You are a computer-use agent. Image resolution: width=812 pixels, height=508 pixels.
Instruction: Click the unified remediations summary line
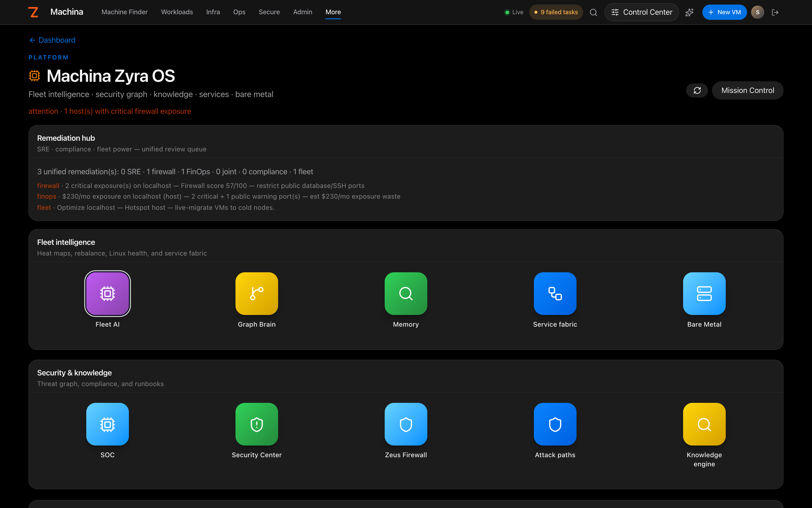click(x=175, y=172)
